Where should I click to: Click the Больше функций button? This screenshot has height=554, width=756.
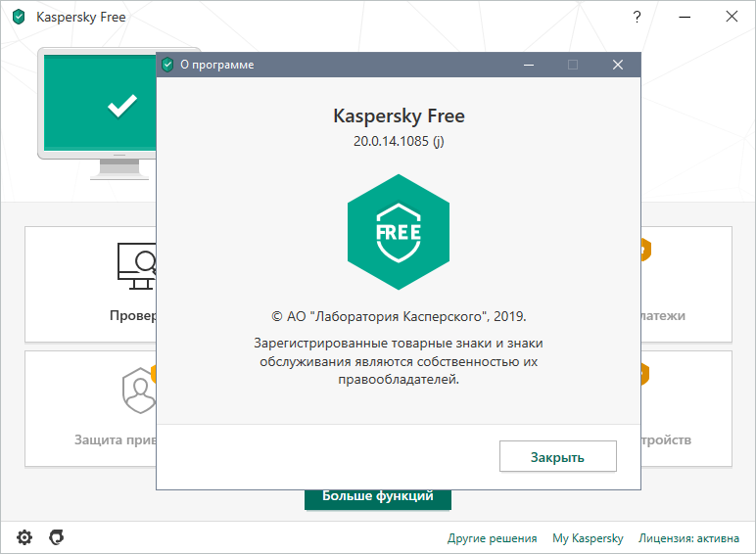[x=378, y=497]
